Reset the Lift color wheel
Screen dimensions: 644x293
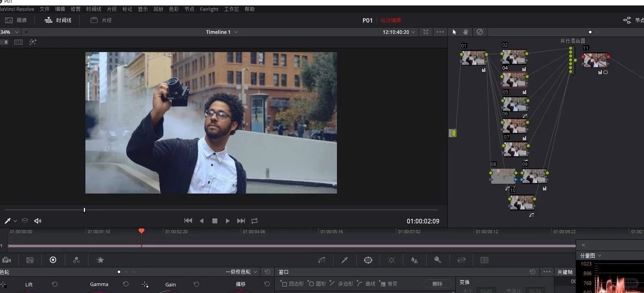(55, 284)
